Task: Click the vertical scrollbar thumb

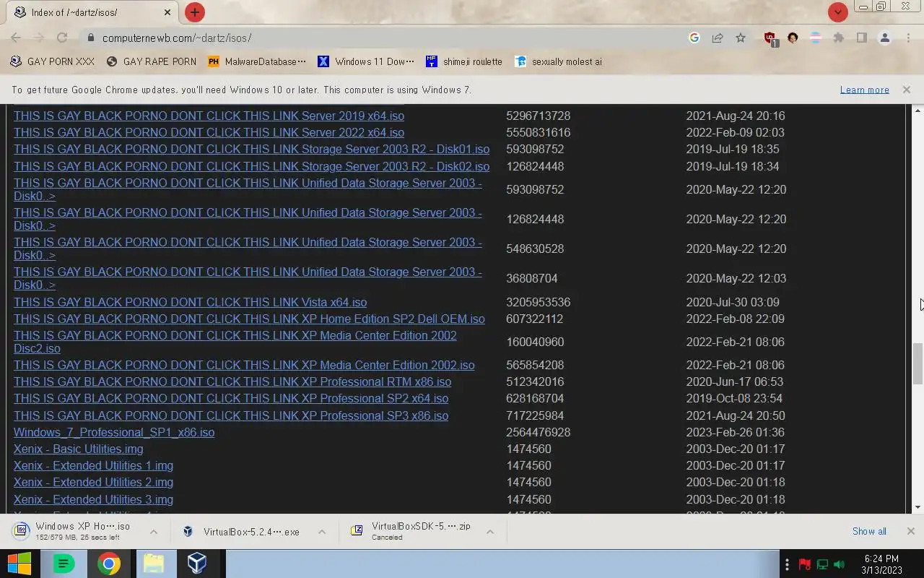Action: click(x=918, y=363)
